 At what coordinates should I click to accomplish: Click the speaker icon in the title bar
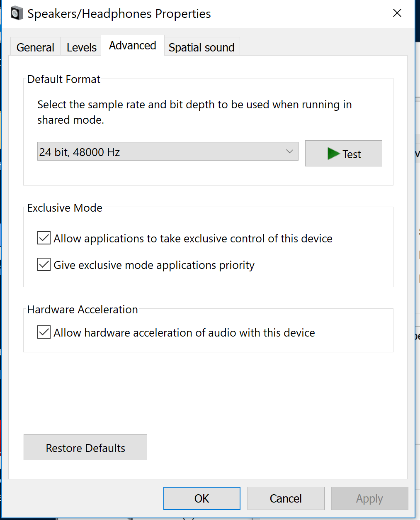tap(17, 13)
